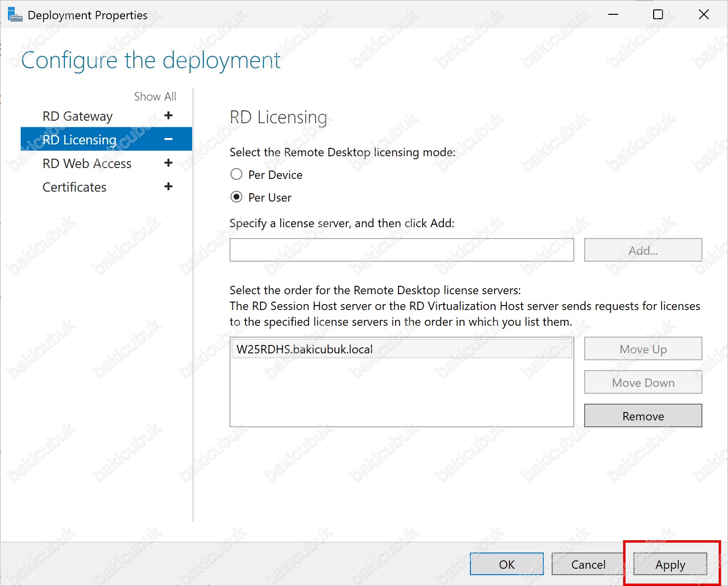Click the Deployment Properties title bar icon
Image resolution: width=728 pixels, height=586 pixels.
point(15,15)
